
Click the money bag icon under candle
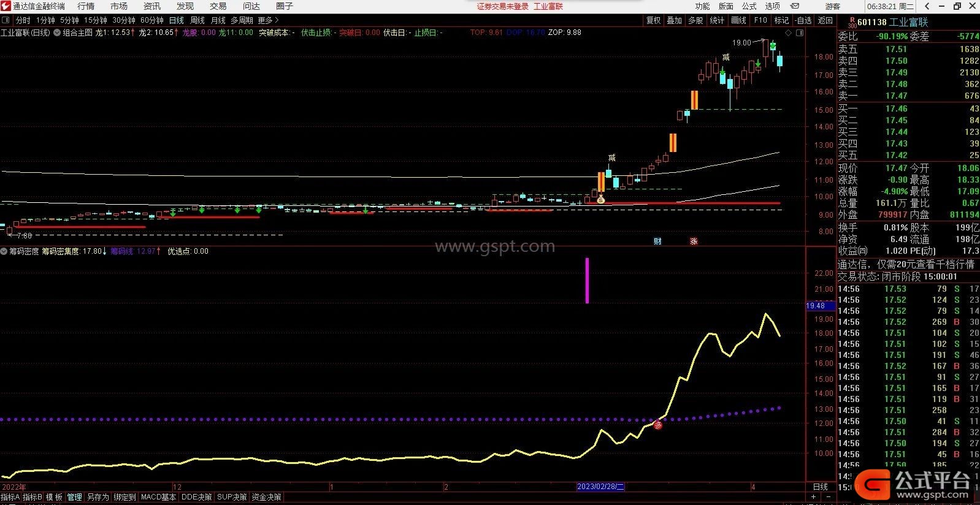pos(601,200)
